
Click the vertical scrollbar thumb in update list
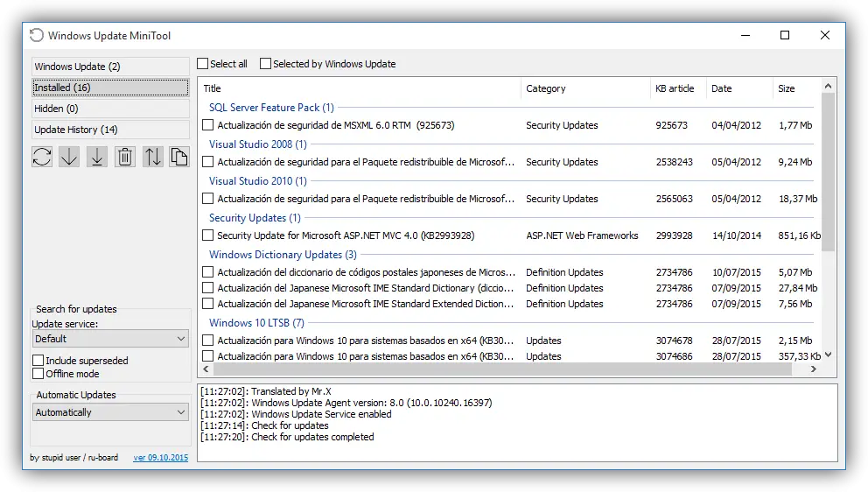[x=828, y=172]
